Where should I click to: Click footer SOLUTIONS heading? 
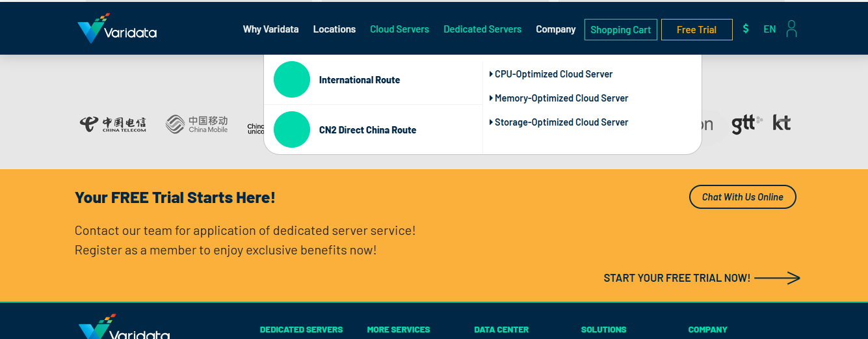[x=604, y=330]
